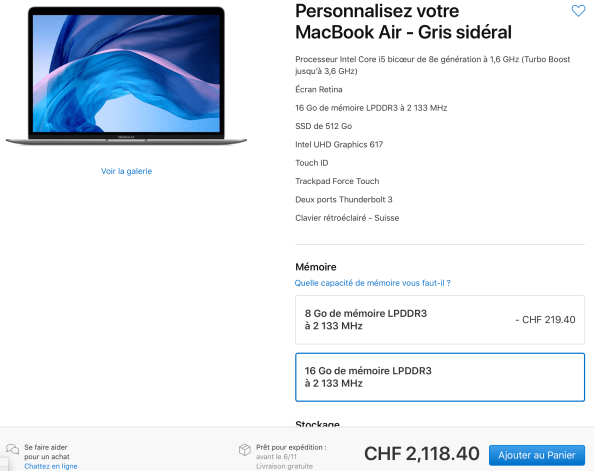Click the Mémoire section heading
Viewport: 594px width, 471px height.
316,267
